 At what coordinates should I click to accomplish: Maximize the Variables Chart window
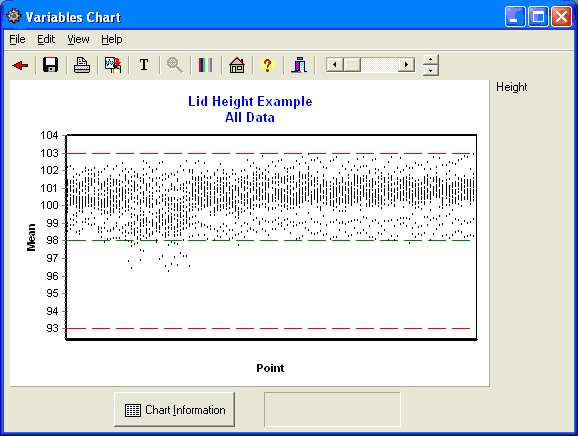[538, 17]
